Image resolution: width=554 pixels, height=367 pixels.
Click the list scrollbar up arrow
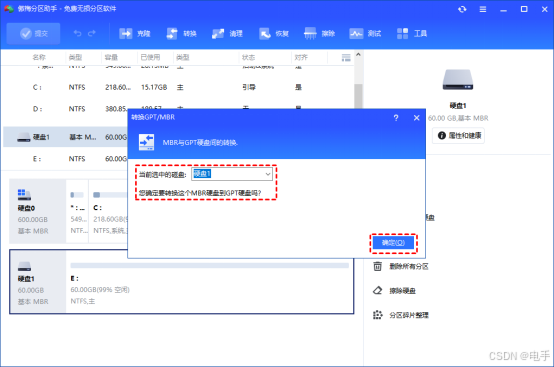point(358,55)
